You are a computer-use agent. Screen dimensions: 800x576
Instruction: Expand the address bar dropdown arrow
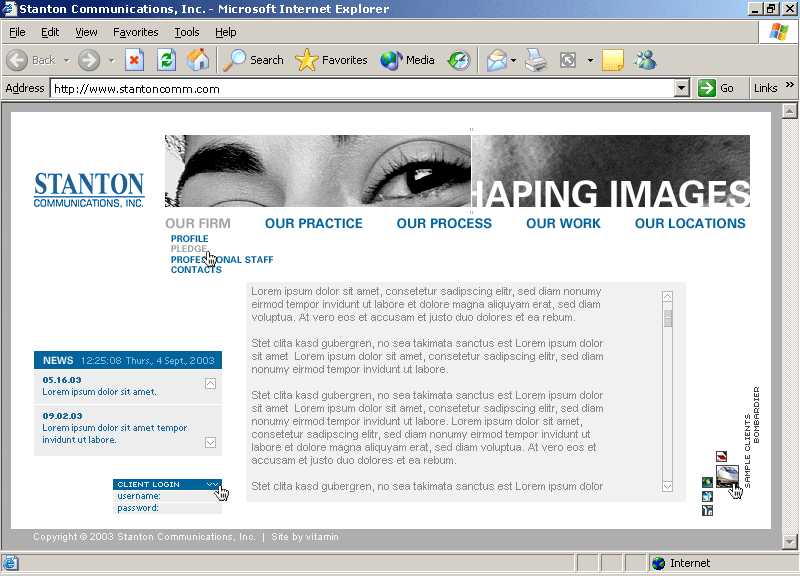pos(682,88)
